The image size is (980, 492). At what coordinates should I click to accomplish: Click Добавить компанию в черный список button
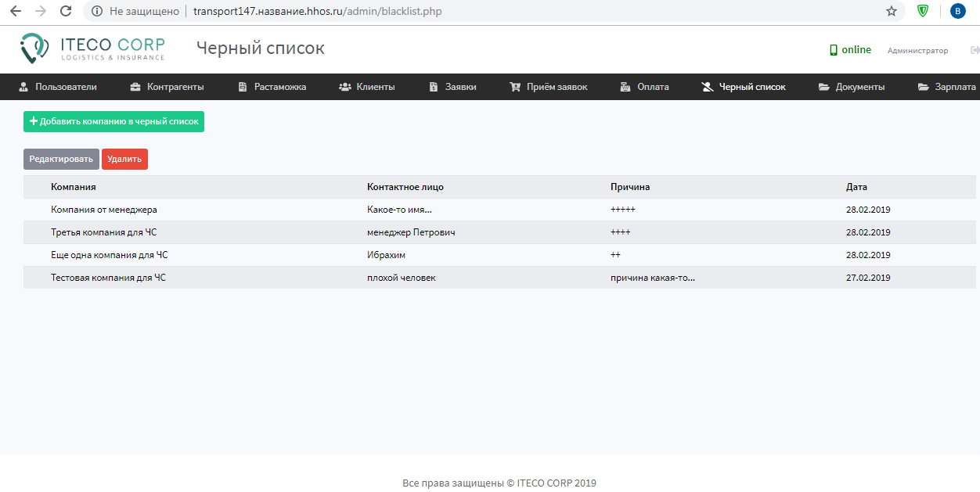[x=113, y=121]
